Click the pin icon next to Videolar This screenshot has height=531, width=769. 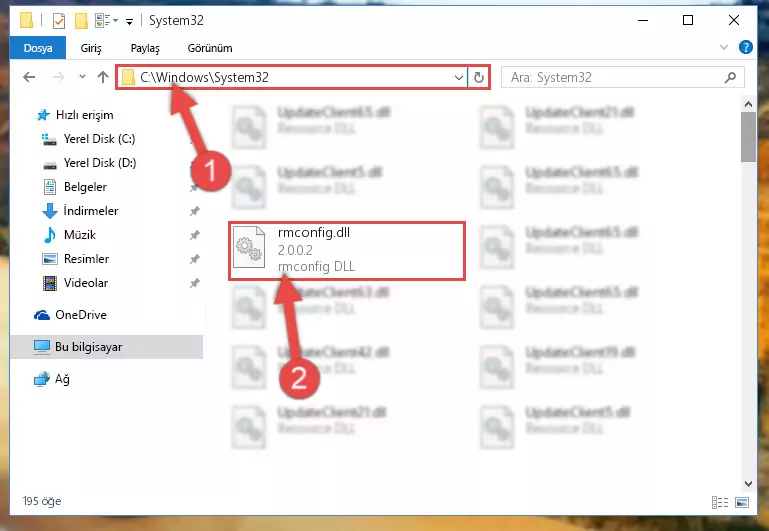195,283
